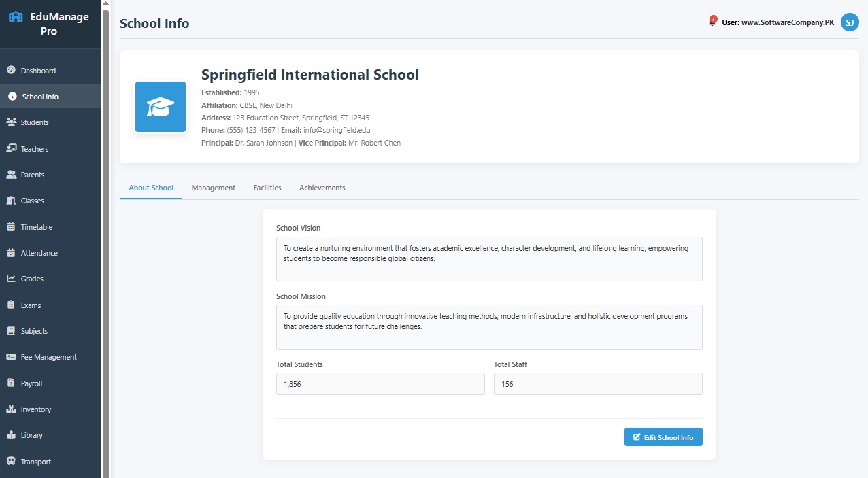868x478 pixels.
Task: Open the Dashboard from the sidebar
Action: coord(37,70)
